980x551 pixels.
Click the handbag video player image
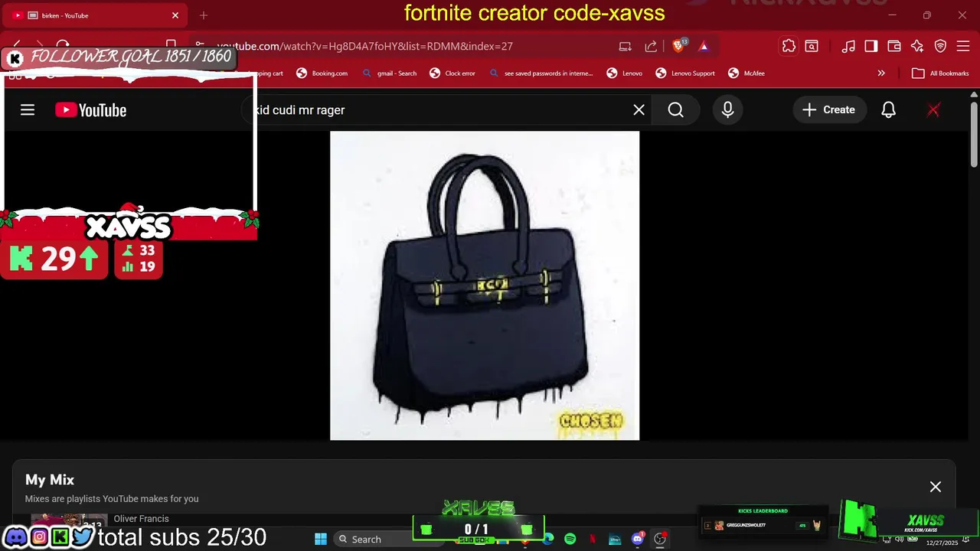(x=485, y=285)
